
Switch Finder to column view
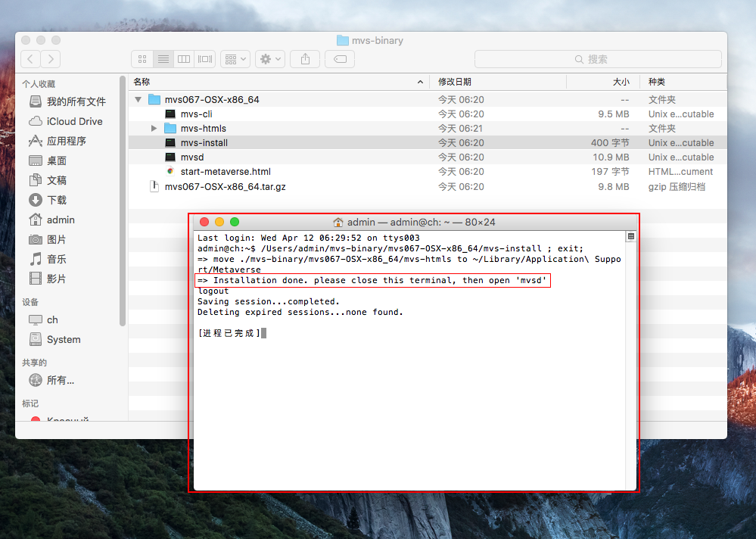click(x=184, y=59)
